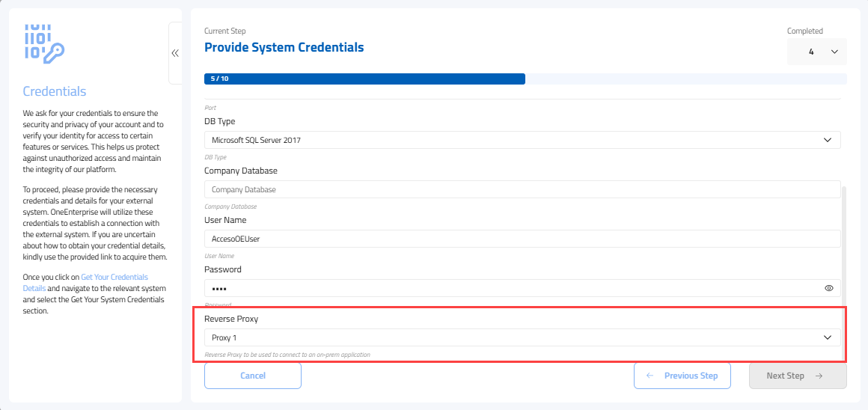Viewport: 868px width, 410px height.
Task: Click the chevron arrow in Reverse Proxy field
Action: point(827,337)
